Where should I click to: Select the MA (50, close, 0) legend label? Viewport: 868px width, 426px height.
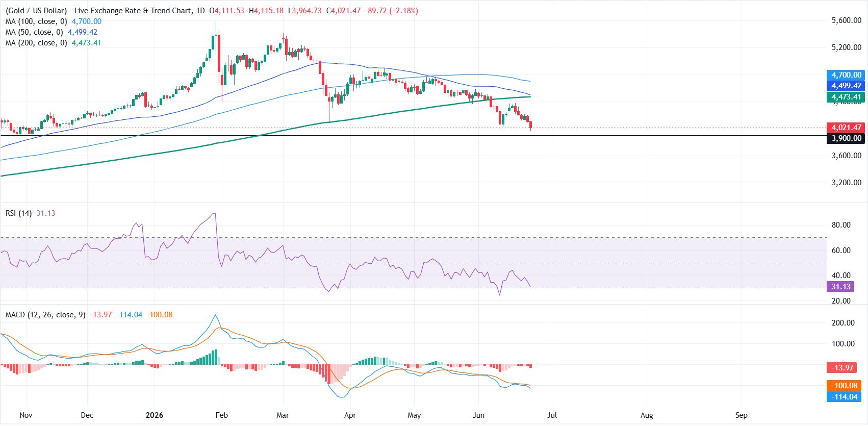[34, 32]
